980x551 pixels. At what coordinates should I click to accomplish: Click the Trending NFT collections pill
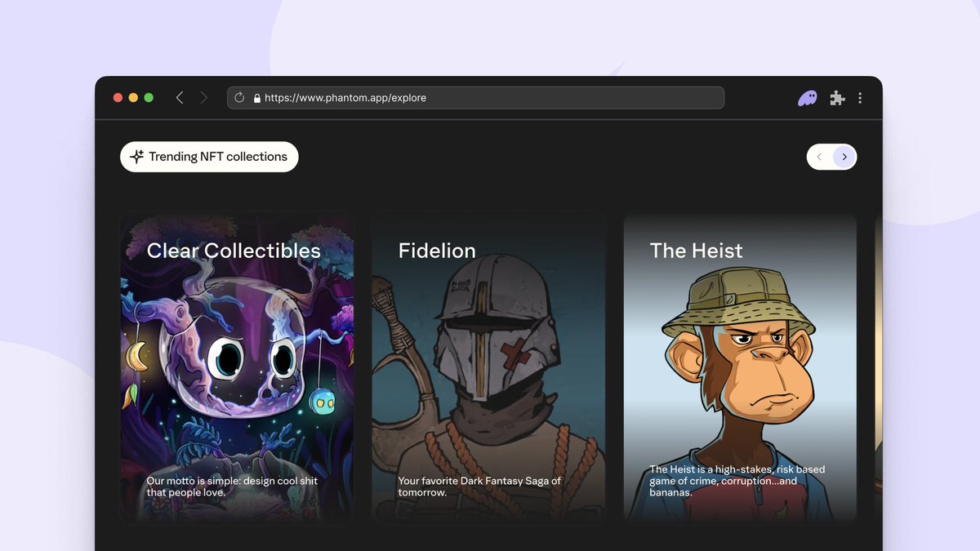click(209, 157)
